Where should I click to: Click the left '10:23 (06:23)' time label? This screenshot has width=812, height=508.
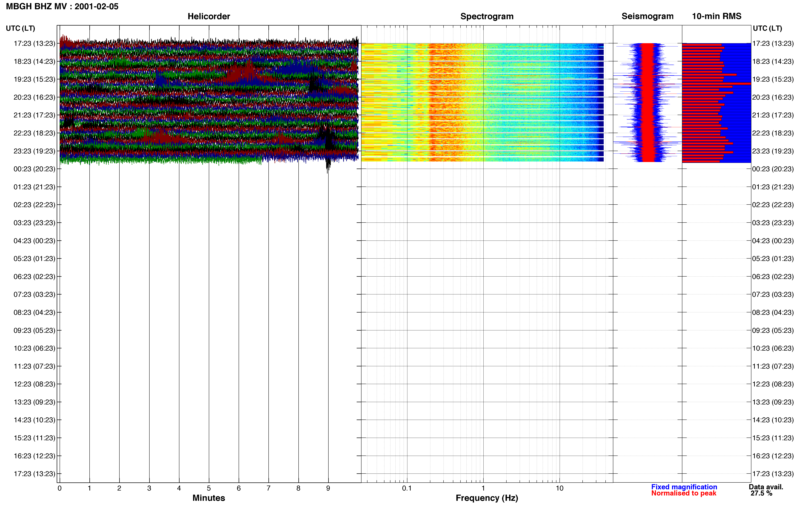[x=34, y=348]
